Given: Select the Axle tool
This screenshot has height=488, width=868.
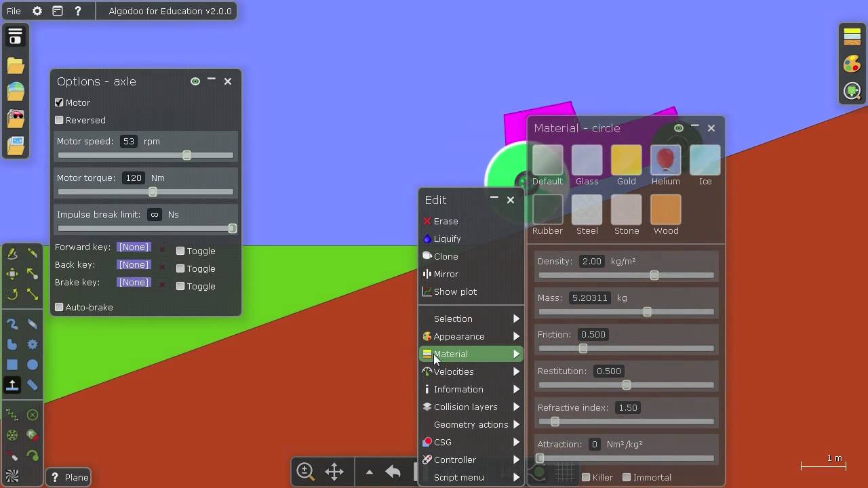Looking at the screenshot, I should (12, 435).
